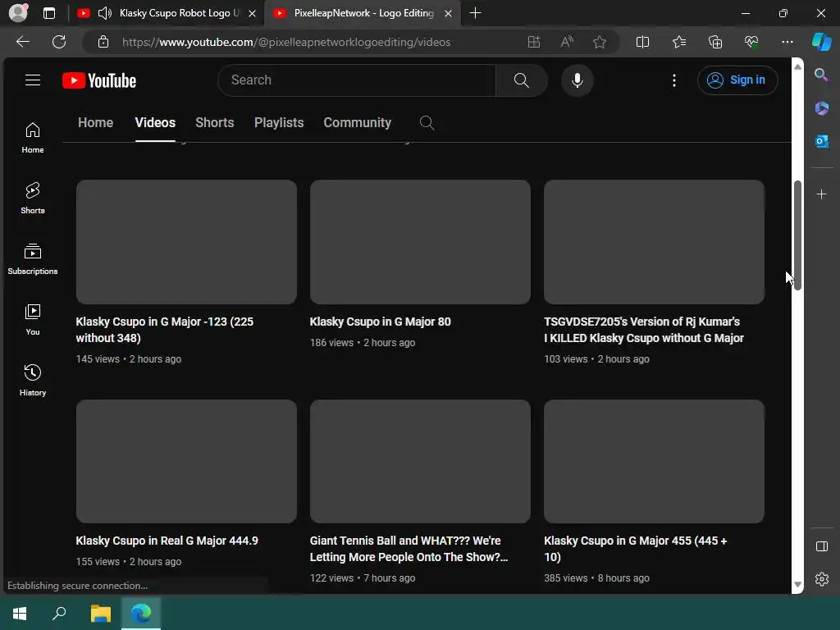Open Giant Tennis Ball and WHAT??? video

(x=409, y=549)
